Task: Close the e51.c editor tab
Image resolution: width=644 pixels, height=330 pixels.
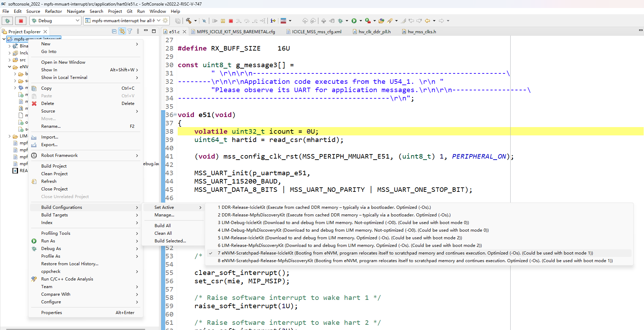Action: 185,32
